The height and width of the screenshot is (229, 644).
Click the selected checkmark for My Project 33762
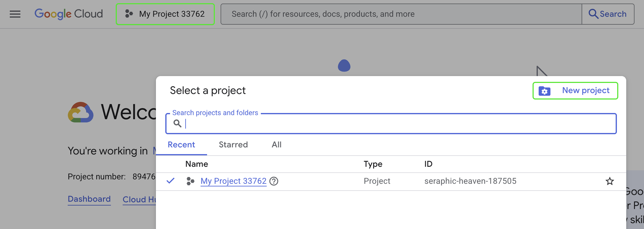[x=171, y=181]
